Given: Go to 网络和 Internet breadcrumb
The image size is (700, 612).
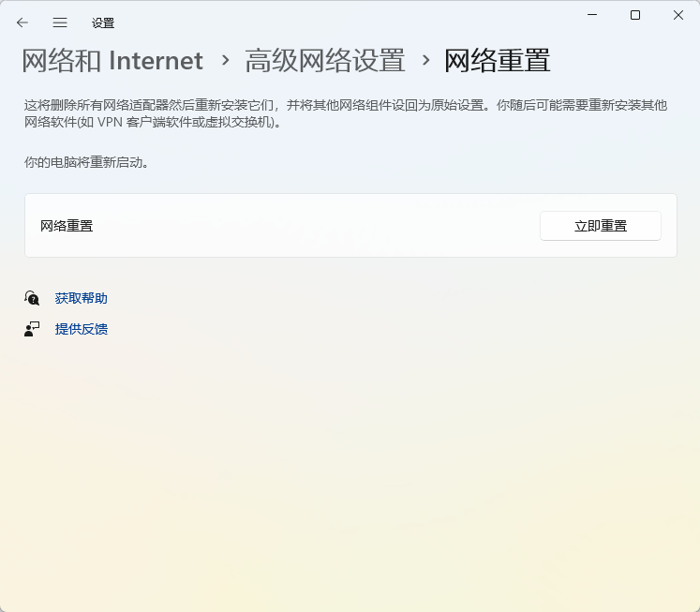Looking at the screenshot, I should point(112,61).
